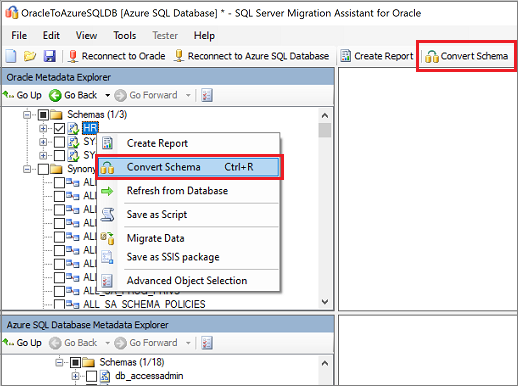Open Go Back history dropdown in Oracle explorer

(x=107, y=95)
